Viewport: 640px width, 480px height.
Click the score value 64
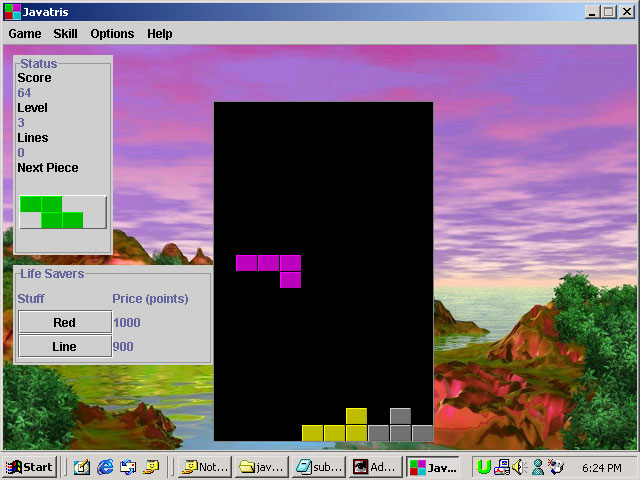click(x=24, y=93)
